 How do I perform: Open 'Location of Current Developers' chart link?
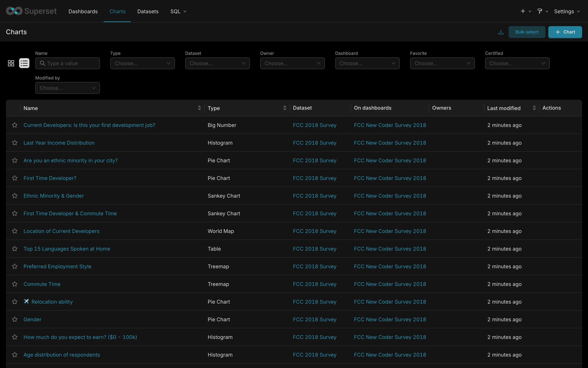pyautogui.click(x=62, y=231)
